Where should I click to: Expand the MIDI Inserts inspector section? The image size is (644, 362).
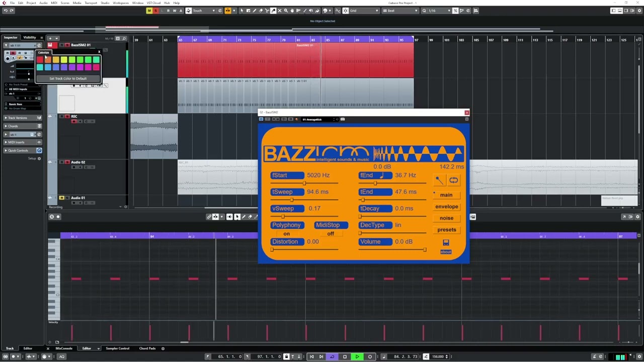click(x=23, y=142)
